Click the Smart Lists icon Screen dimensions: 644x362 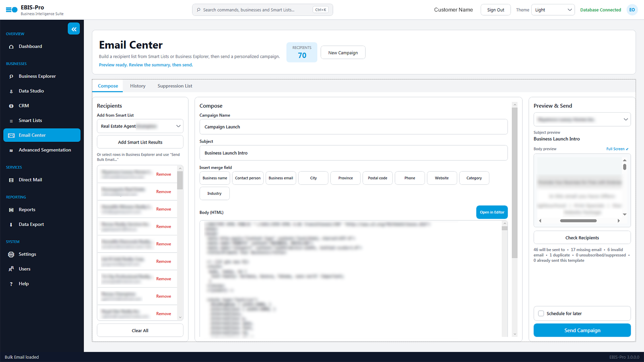point(11,121)
